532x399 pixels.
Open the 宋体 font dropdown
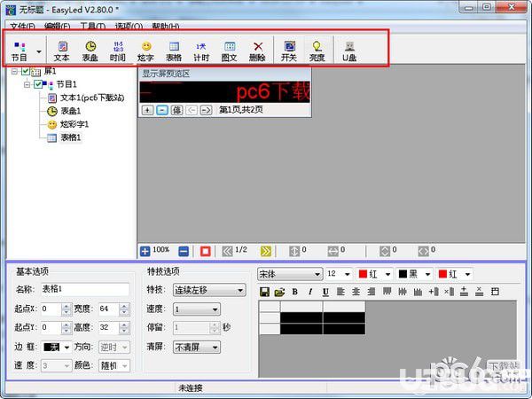pyautogui.click(x=317, y=274)
